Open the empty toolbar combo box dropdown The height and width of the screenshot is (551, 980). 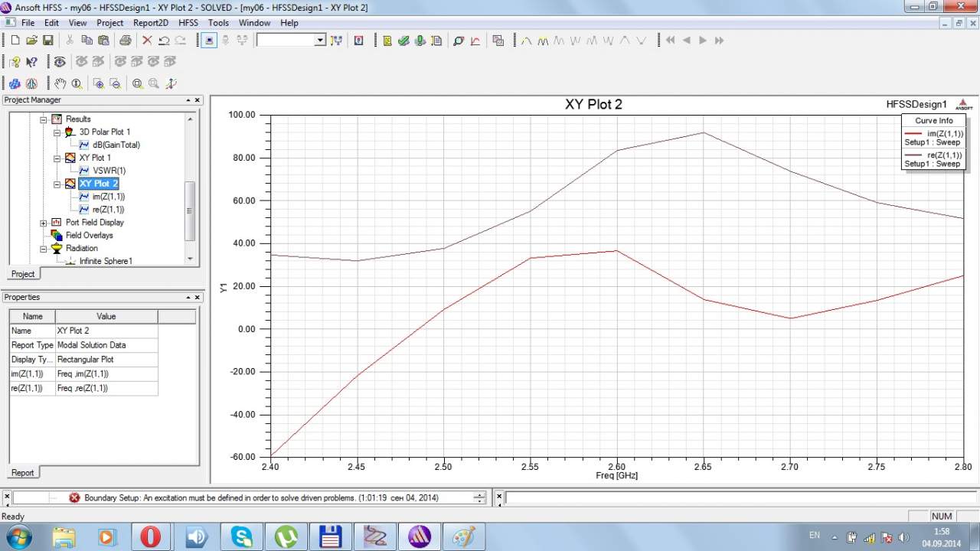click(x=320, y=41)
